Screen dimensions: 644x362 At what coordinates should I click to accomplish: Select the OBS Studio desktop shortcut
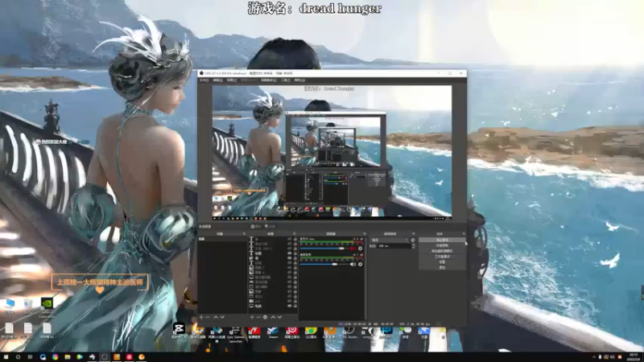tap(349, 332)
